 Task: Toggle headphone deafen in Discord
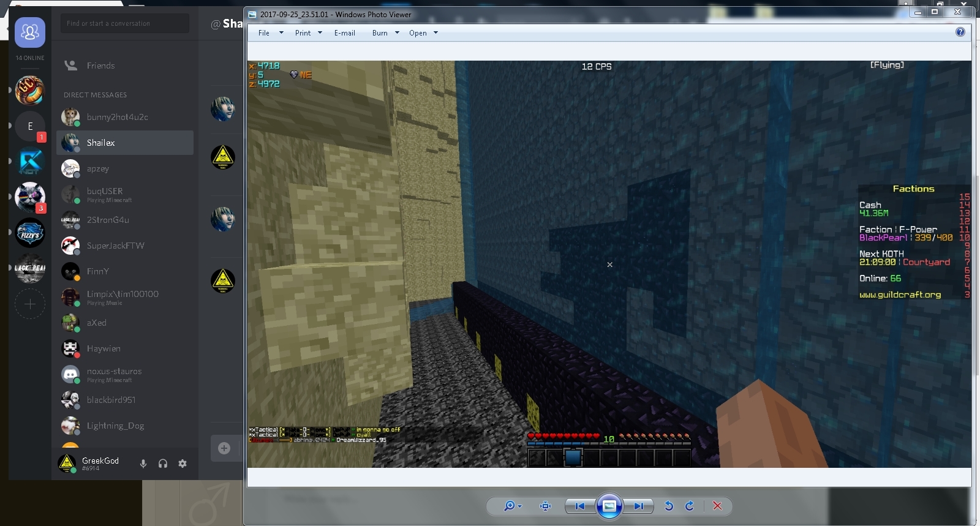click(163, 464)
